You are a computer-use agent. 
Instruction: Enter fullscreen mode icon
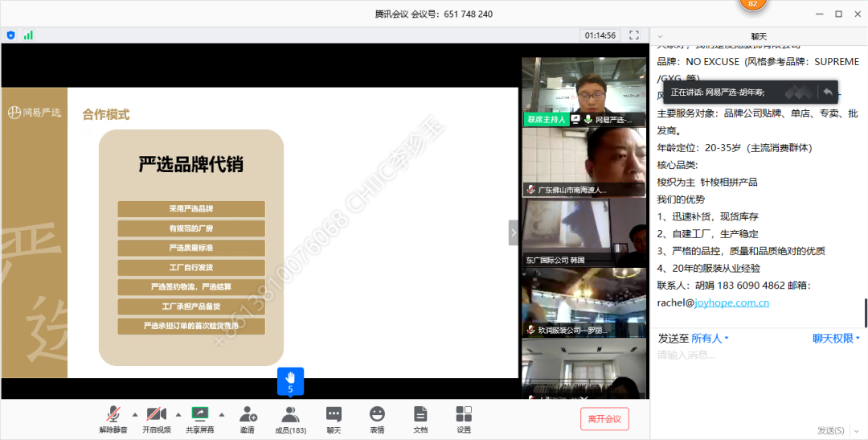tap(634, 35)
